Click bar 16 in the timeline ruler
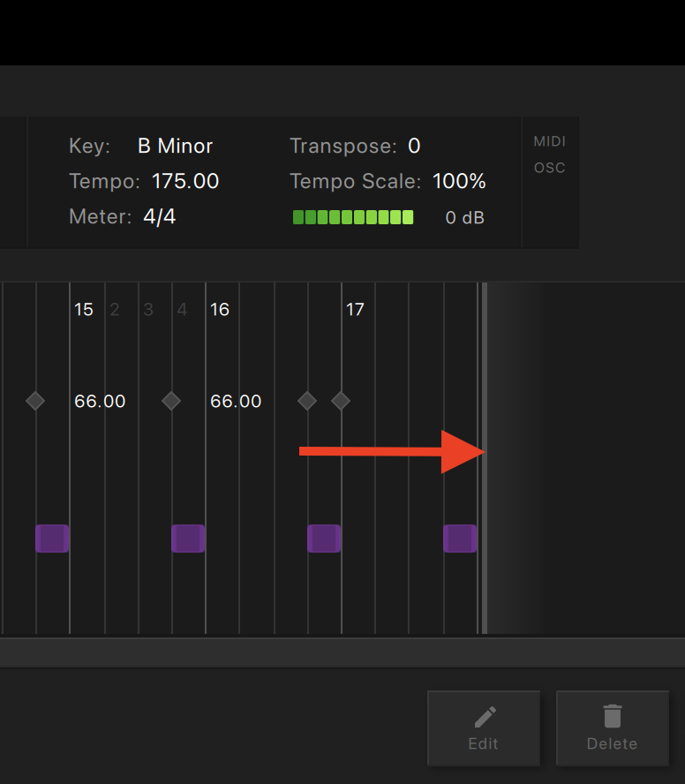 [x=220, y=310]
